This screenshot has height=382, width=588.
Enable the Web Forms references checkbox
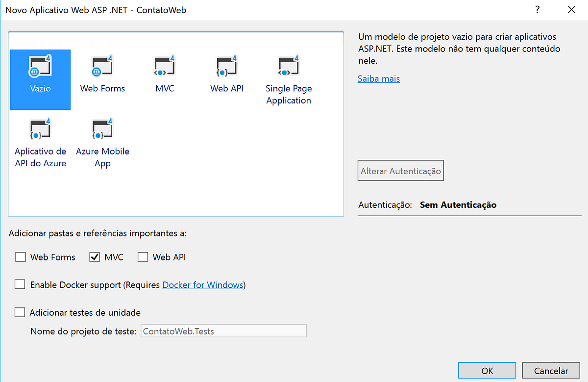coord(20,256)
